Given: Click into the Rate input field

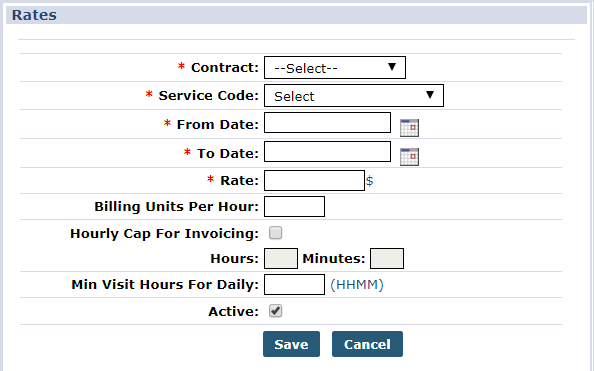Looking at the screenshot, I should (x=314, y=180).
